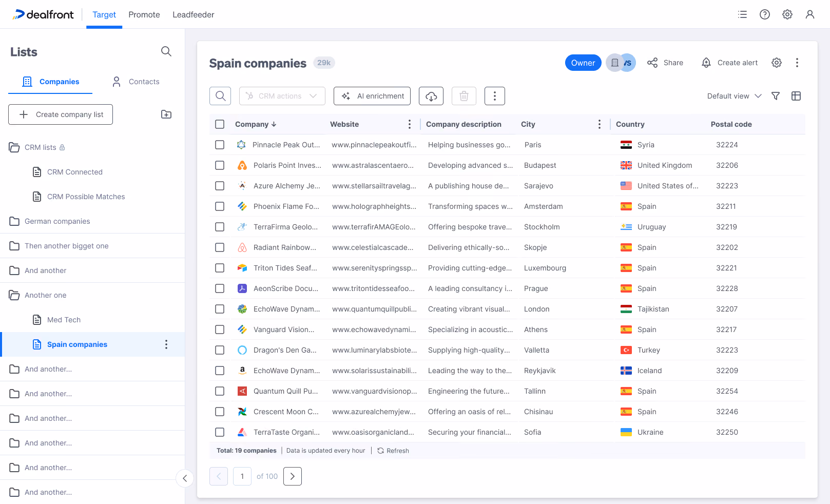Open the task list icon in top bar
This screenshot has width=830, height=504.
(x=742, y=14)
